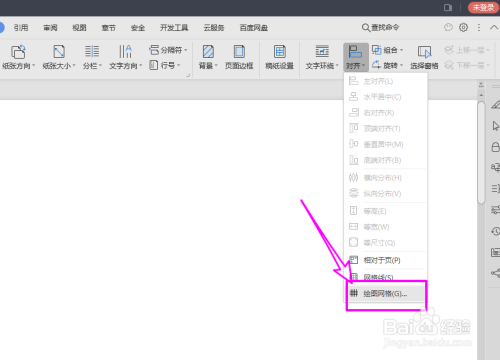Open the 分栏 columns tool
The width and height of the screenshot is (500, 360).
click(x=92, y=57)
